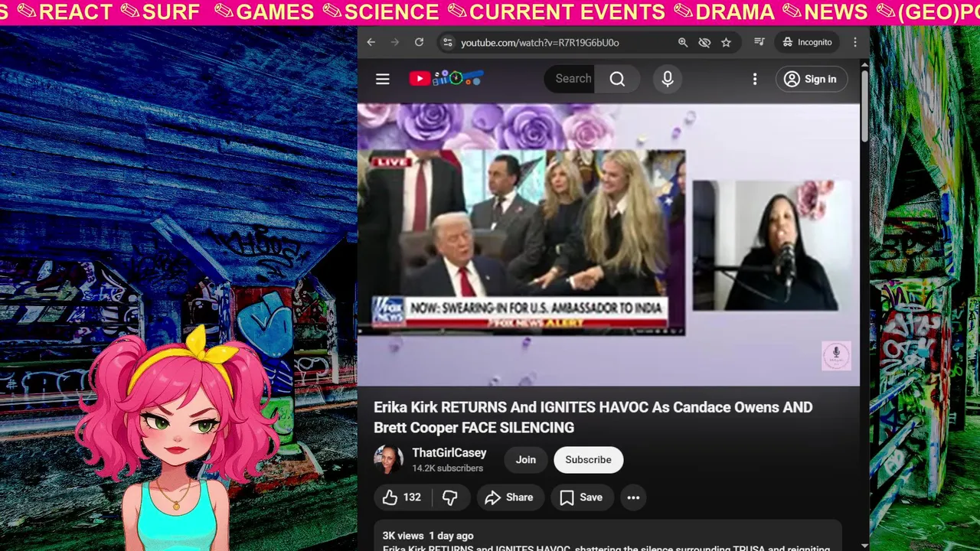The image size is (980, 551).
Task: Share the video
Action: coord(509,497)
